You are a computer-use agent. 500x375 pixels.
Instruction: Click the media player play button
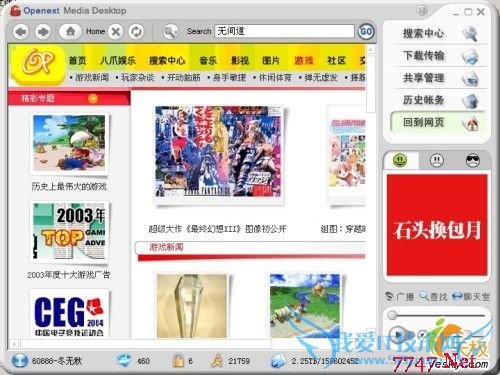(x=398, y=335)
